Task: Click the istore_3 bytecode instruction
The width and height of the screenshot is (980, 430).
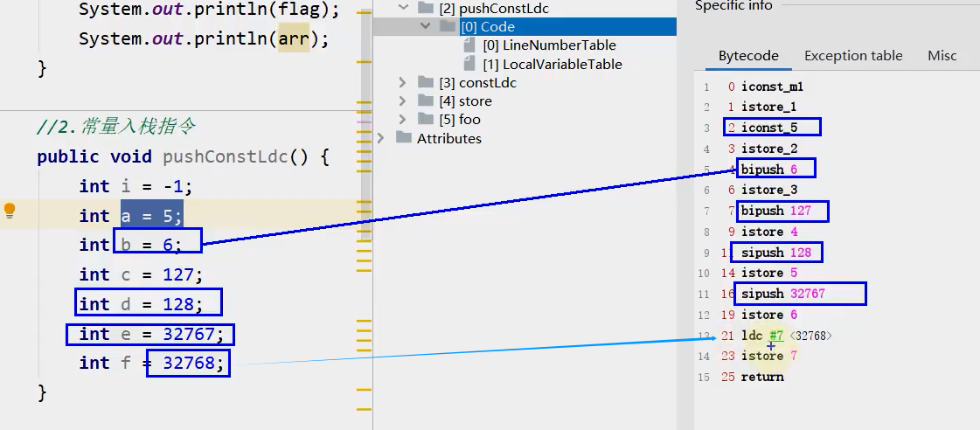Action: click(769, 190)
